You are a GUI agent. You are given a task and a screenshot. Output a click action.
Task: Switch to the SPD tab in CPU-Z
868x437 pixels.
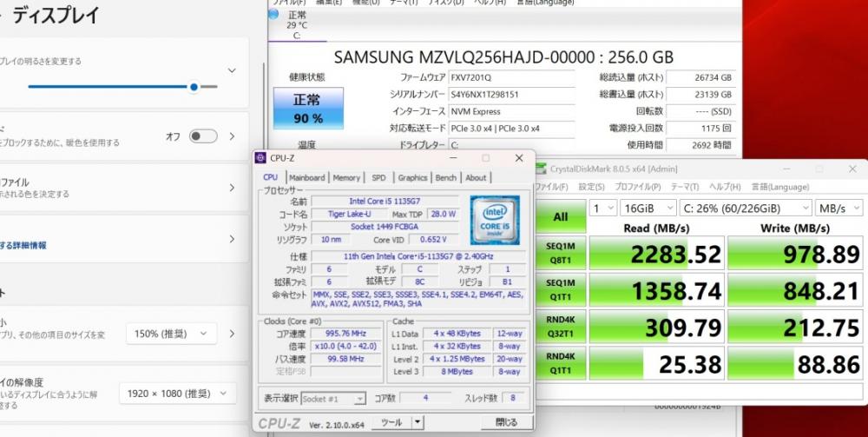[378, 178]
